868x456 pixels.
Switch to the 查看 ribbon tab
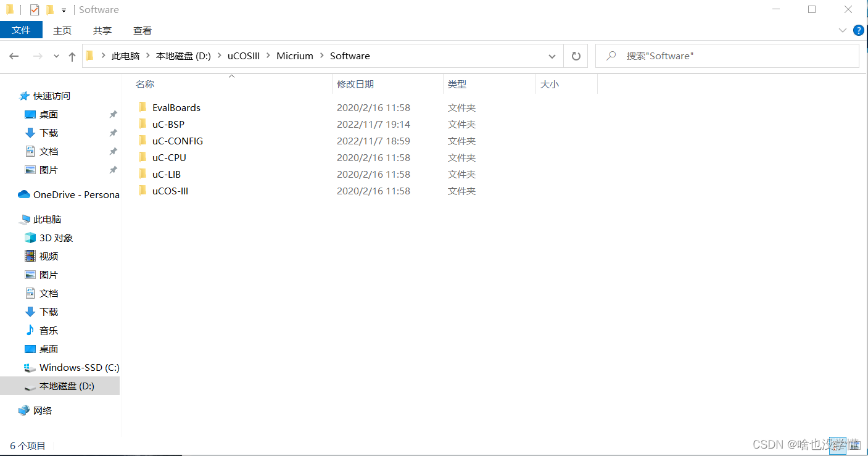[143, 30]
